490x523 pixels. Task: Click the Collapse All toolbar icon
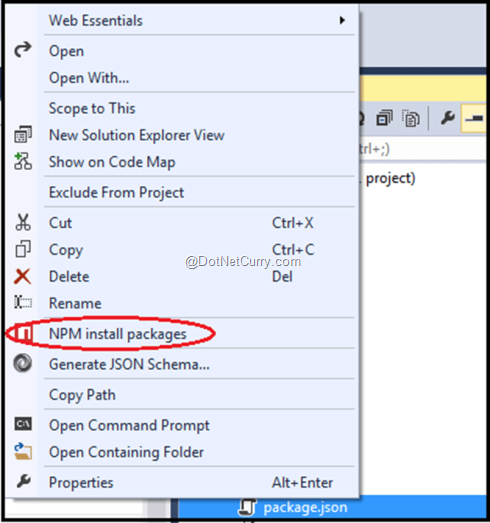tap(385, 118)
